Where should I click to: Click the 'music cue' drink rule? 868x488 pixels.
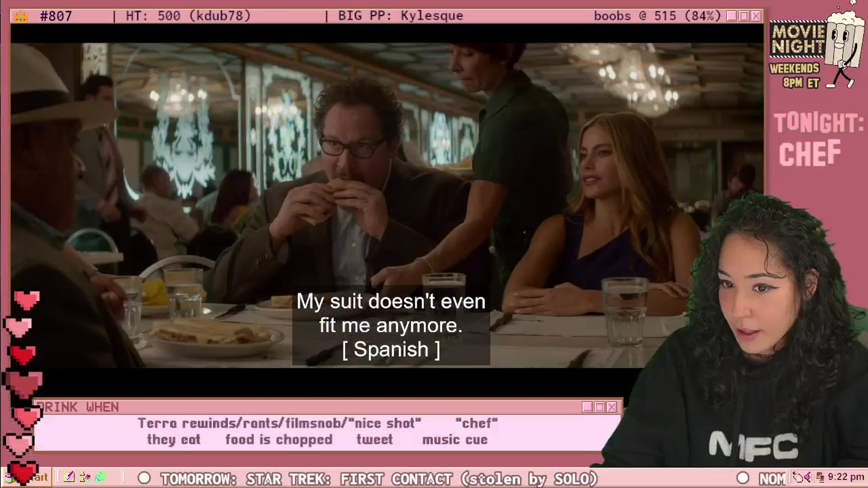455,440
